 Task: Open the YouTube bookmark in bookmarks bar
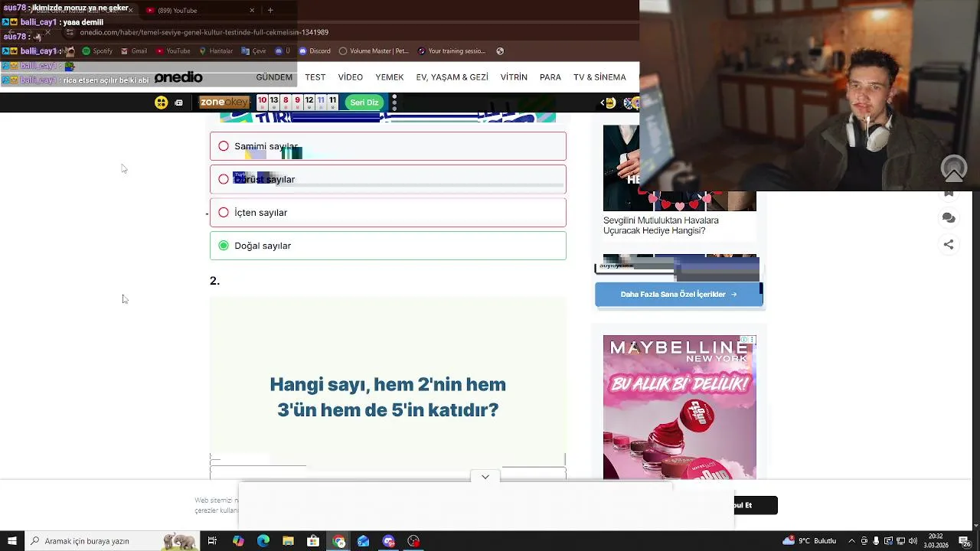tap(173, 51)
